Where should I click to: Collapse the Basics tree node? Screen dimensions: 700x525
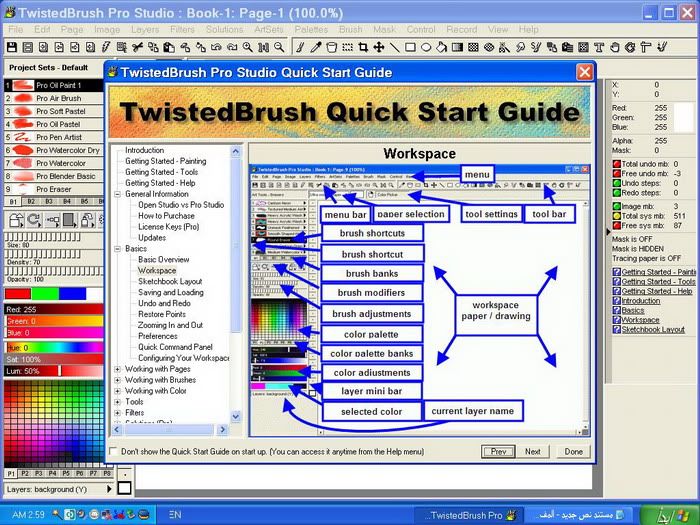coord(117,249)
